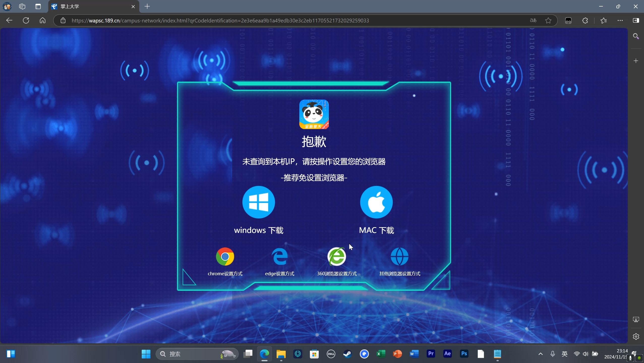The image size is (644, 363).
Task: Open the Edge settings and more menu
Action: click(620, 20)
